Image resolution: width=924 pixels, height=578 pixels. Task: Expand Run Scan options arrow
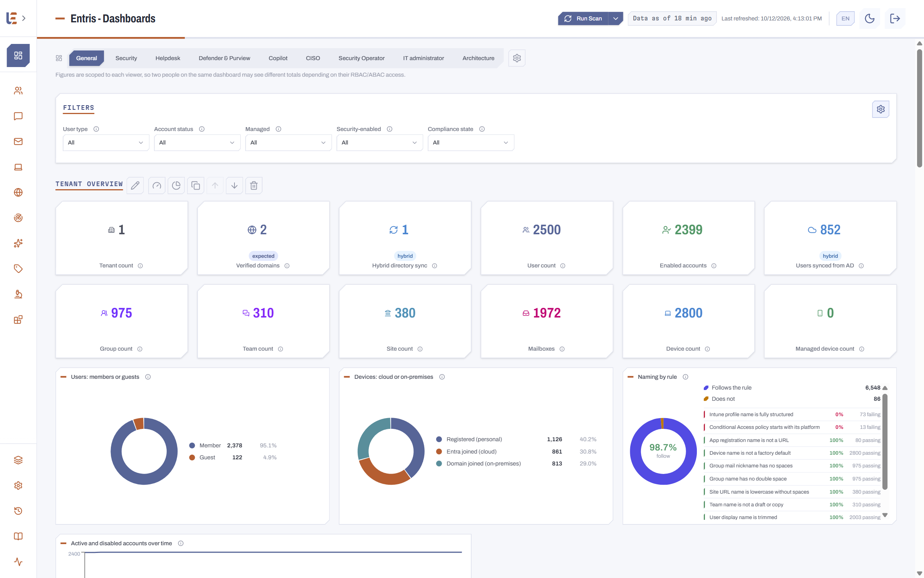[616, 18]
